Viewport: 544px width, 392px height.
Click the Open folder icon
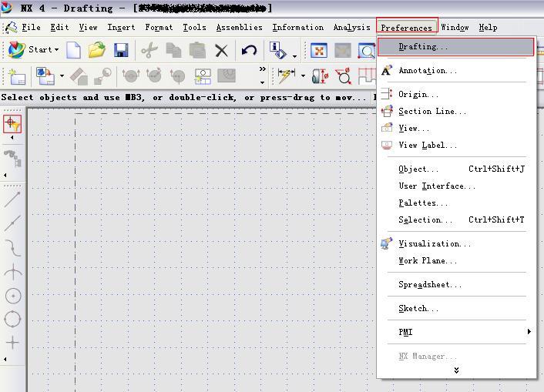(x=97, y=50)
